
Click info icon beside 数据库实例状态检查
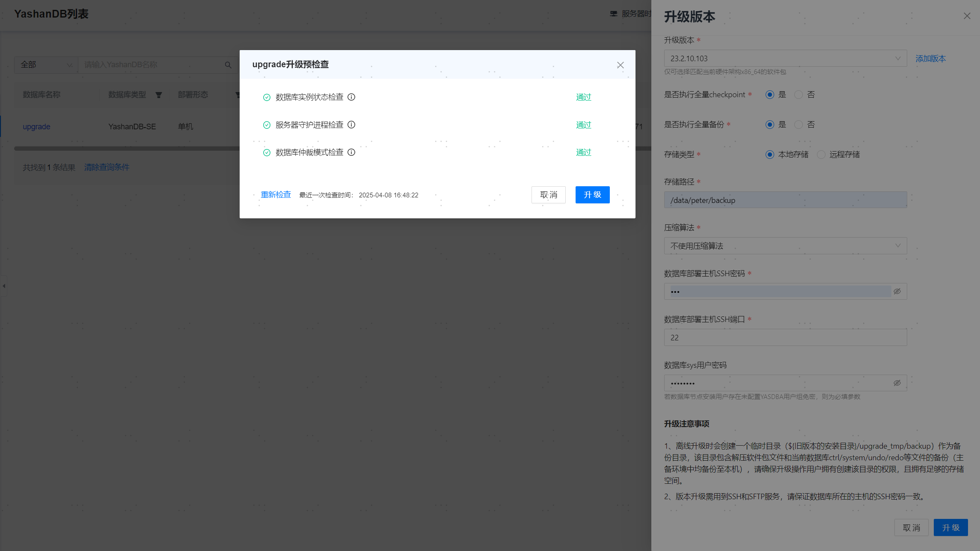(351, 97)
